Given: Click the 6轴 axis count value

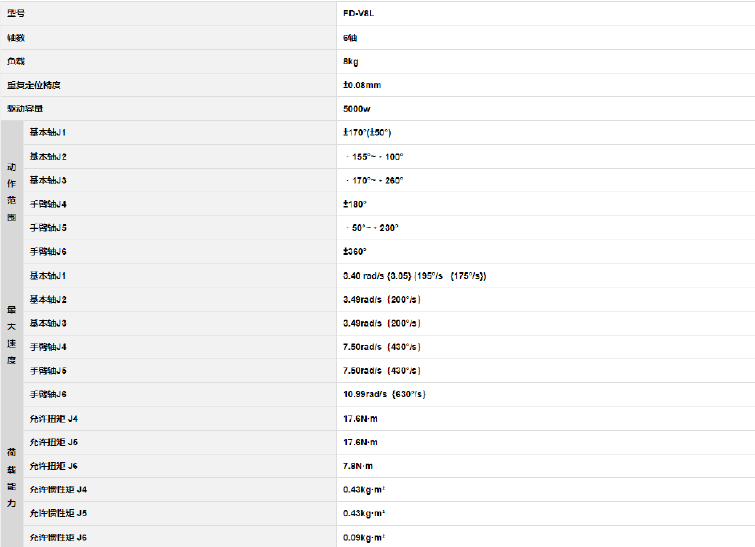Looking at the screenshot, I should pyautogui.click(x=350, y=37).
